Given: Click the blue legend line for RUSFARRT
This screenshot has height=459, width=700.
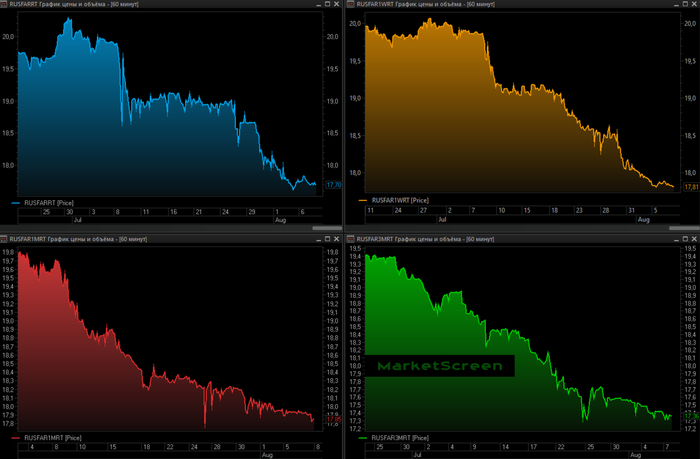Looking at the screenshot, I should (x=14, y=202).
